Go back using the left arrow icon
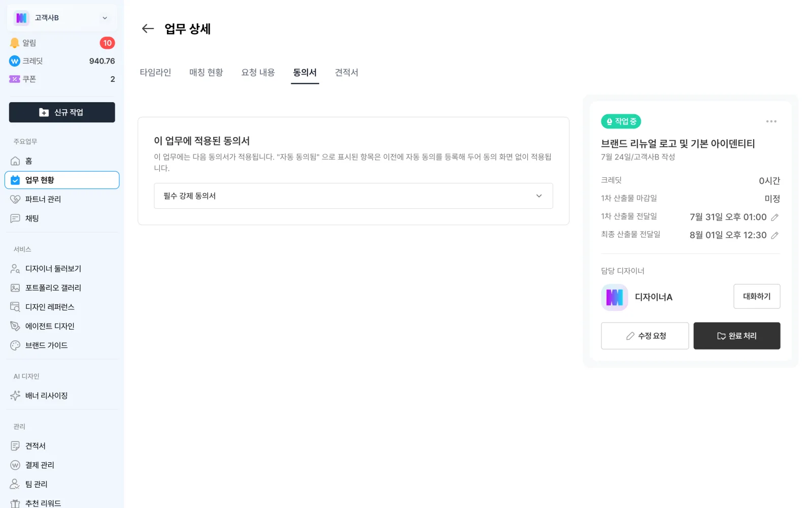Image resolution: width=812 pixels, height=508 pixels. click(x=148, y=28)
